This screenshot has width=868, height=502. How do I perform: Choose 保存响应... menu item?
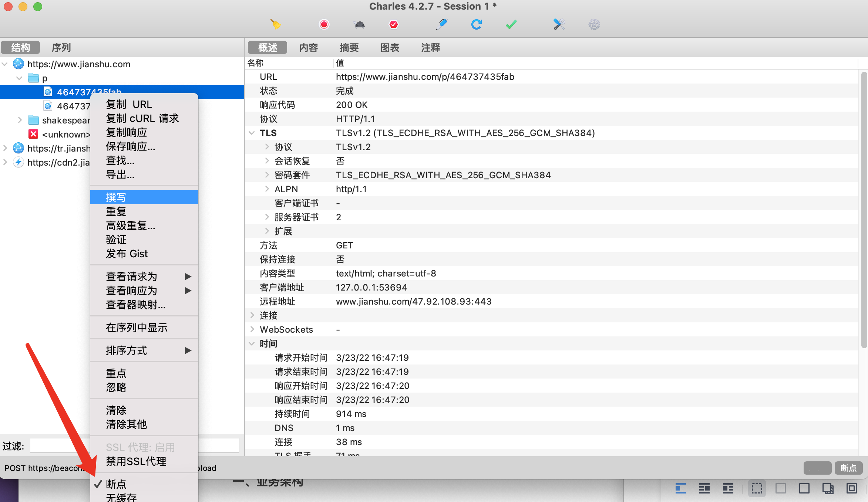pyautogui.click(x=144, y=146)
